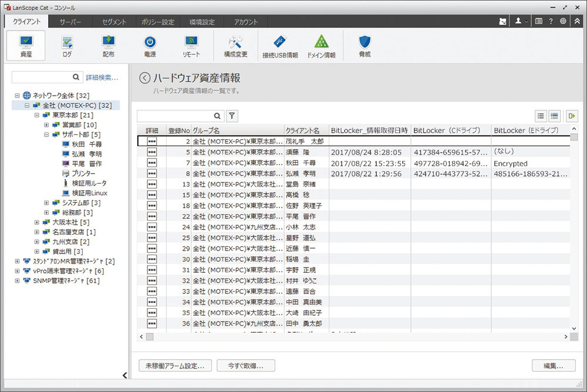
Task: Switch to the セグメント tab
Action: coord(114,22)
